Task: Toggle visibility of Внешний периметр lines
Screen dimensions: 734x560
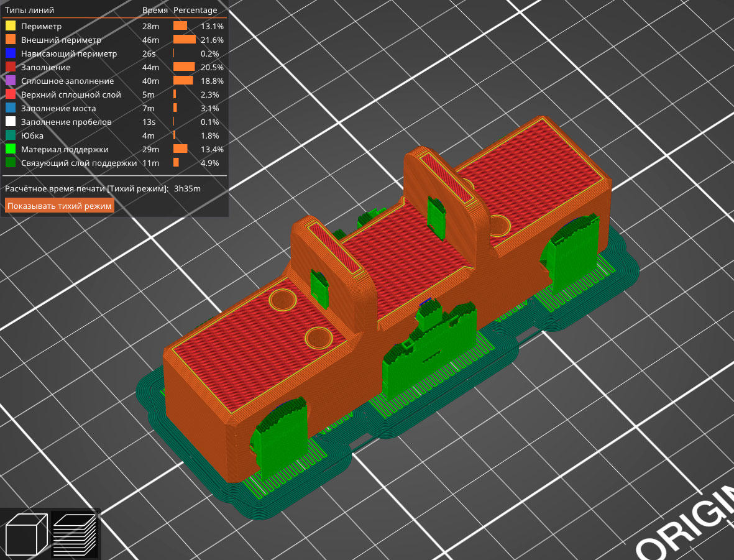Action: [x=60, y=40]
